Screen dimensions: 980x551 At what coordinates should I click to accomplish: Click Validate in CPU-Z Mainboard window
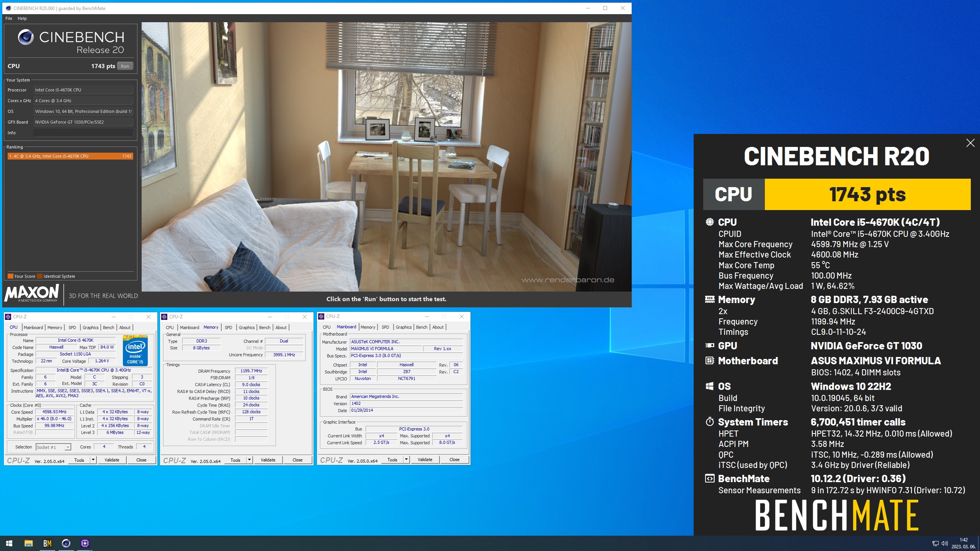[425, 460]
